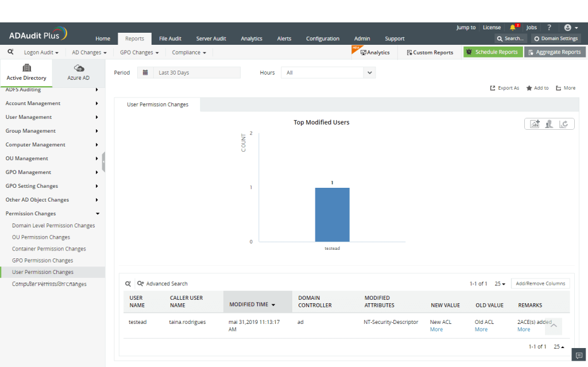The width and height of the screenshot is (588, 367).
Task: Open the More link under New ACL
Action: (x=436, y=330)
